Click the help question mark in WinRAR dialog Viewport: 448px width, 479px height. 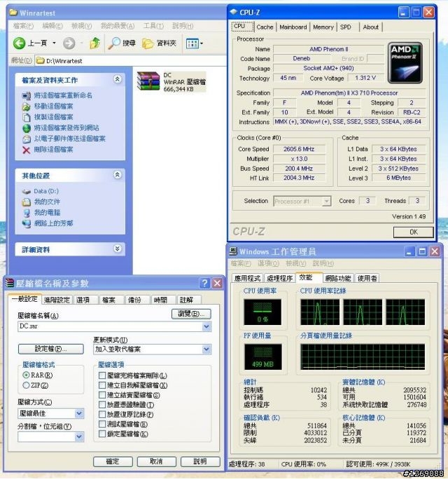tap(204, 283)
